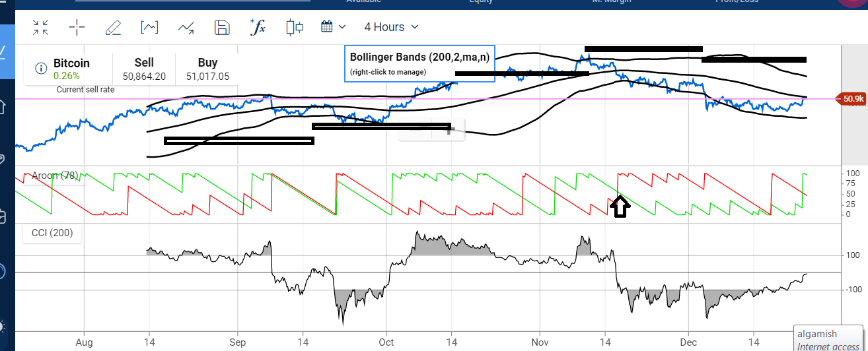Viewport: 868px width, 351px height.
Task: Click the Oct label on time axis
Action: (386, 342)
